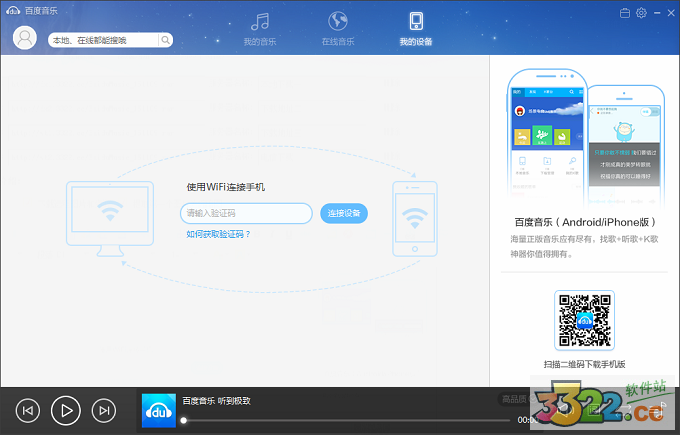The width and height of the screenshot is (680, 435).
Task: Click the volume speaker icon
Action: [564, 409]
